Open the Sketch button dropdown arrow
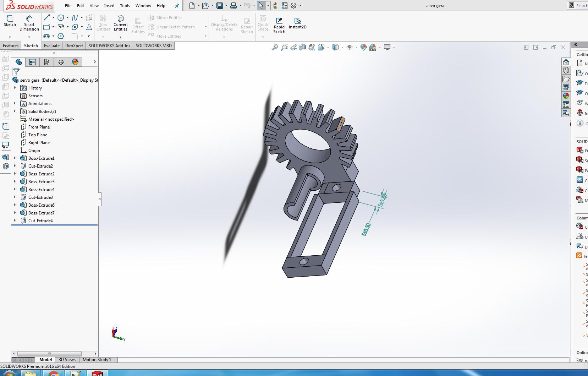Screen dimensions: 588x376 coord(10,37)
